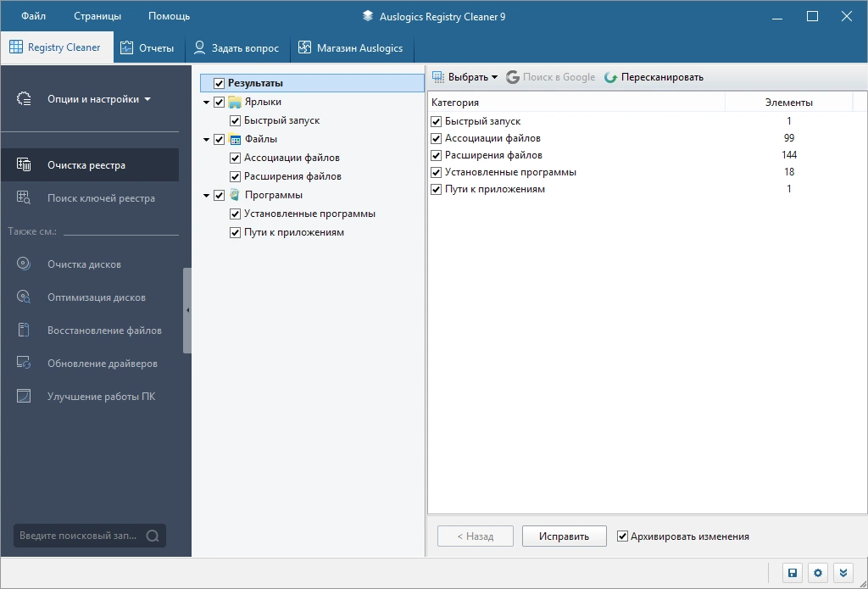868x589 pixels.
Task: Open the Страницы menu
Action: pyautogui.click(x=97, y=16)
